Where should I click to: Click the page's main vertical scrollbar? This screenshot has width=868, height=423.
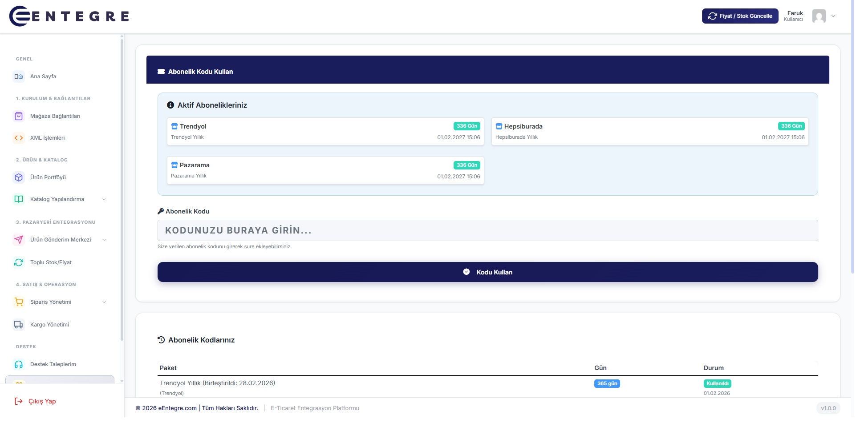(852, 137)
